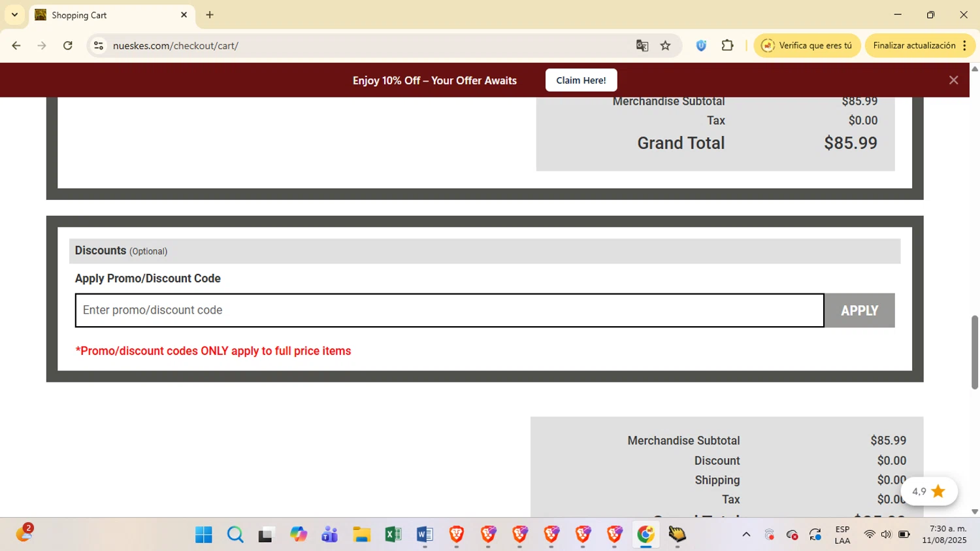The image size is (980, 551).
Task: Click the Grand Total $85.99 amount
Action: point(850,143)
